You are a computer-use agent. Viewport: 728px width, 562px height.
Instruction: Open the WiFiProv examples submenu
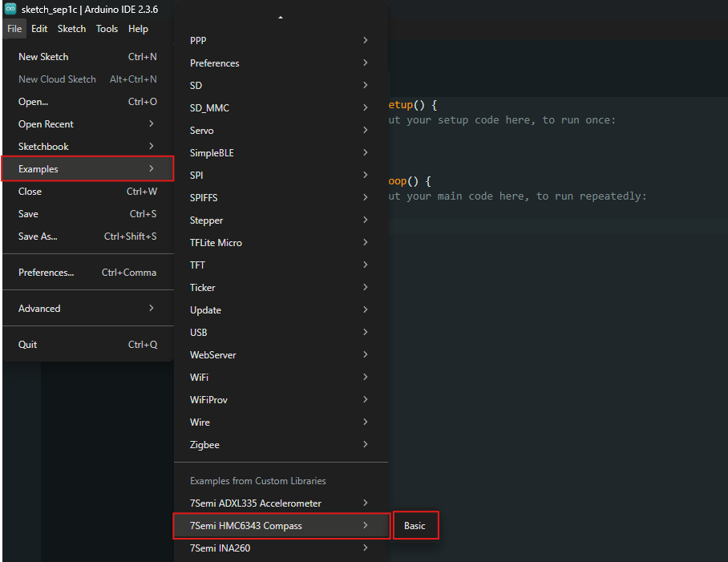(x=281, y=399)
